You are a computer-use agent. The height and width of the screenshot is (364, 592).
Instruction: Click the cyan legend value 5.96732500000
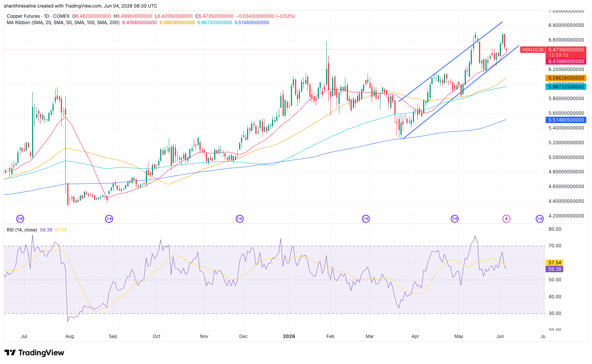tap(215, 23)
